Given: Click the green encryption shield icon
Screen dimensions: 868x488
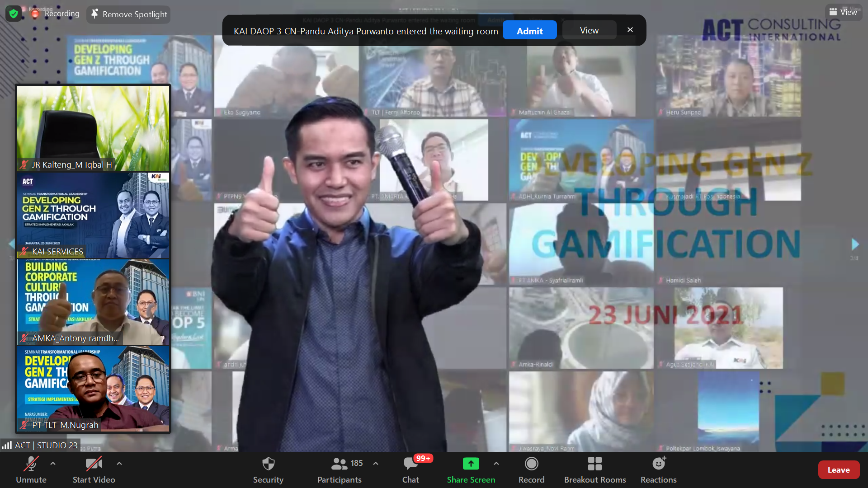Looking at the screenshot, I should coord(14,14).
